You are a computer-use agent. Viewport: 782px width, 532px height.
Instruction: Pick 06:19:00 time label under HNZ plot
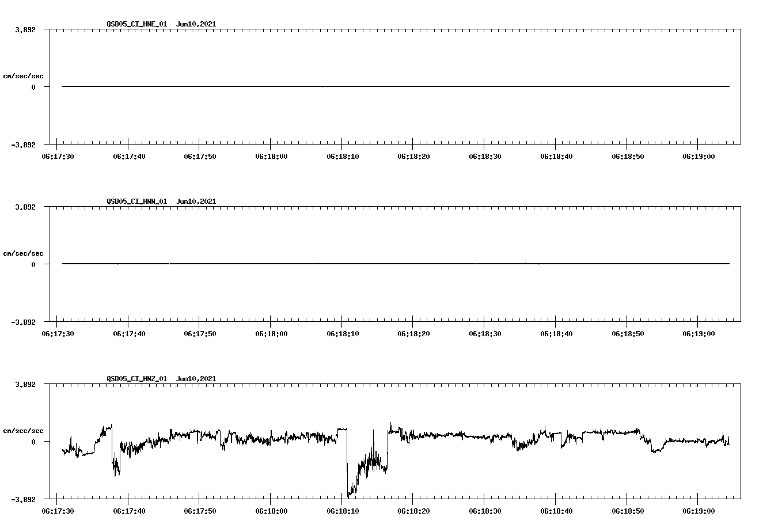click(698, 511)
